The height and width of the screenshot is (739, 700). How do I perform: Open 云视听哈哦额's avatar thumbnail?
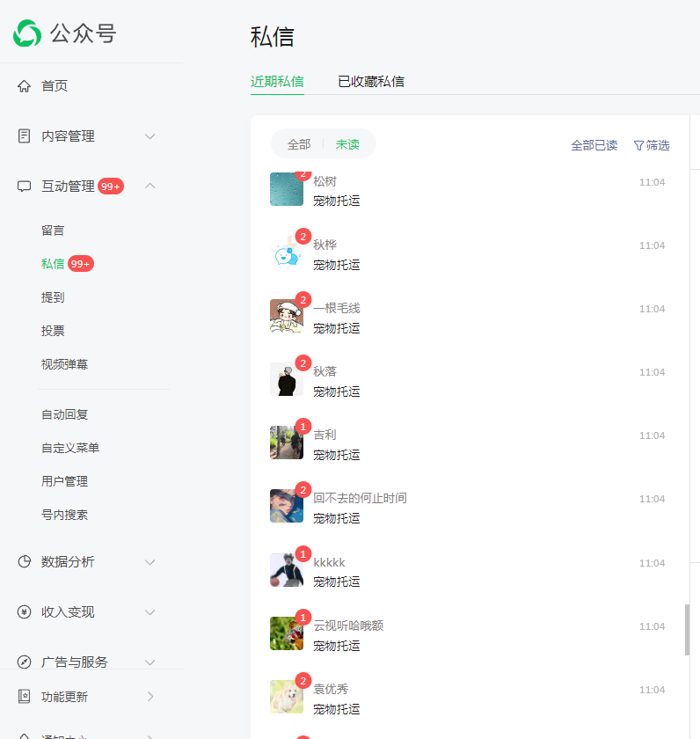click(x=287, y=633)
